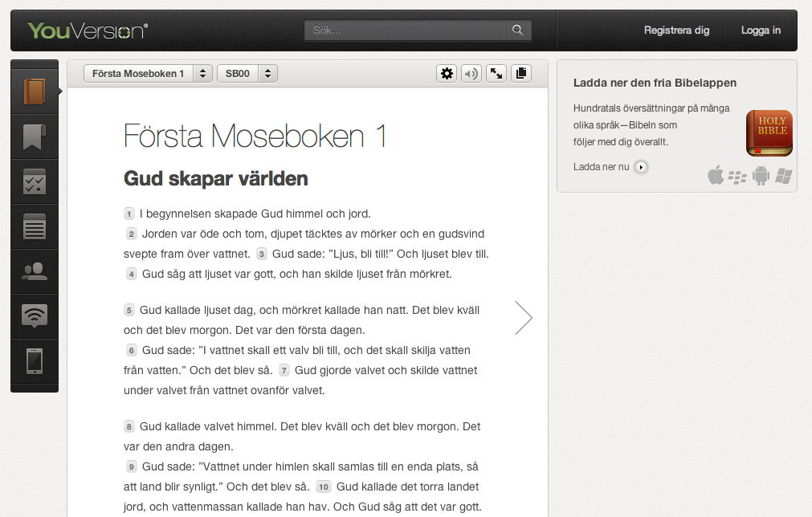Toggle audio playback with the speaker icon
This screenshot has height=517, width=812.
(x=471, y=73)
